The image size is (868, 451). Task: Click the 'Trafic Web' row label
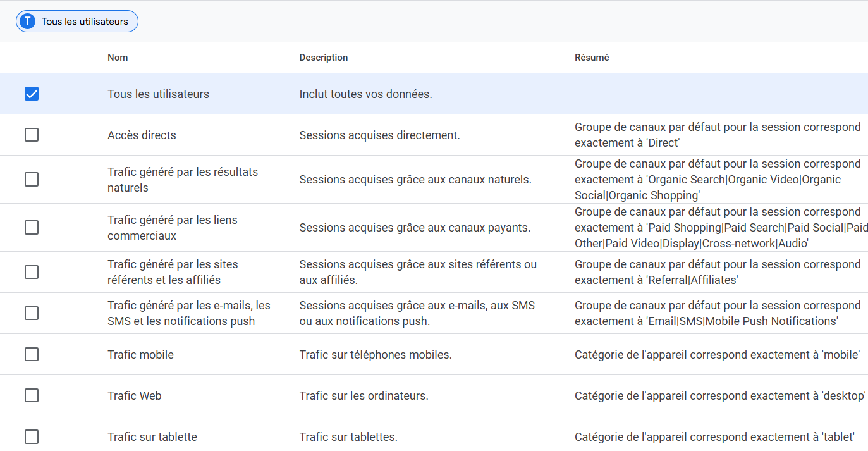134,396
